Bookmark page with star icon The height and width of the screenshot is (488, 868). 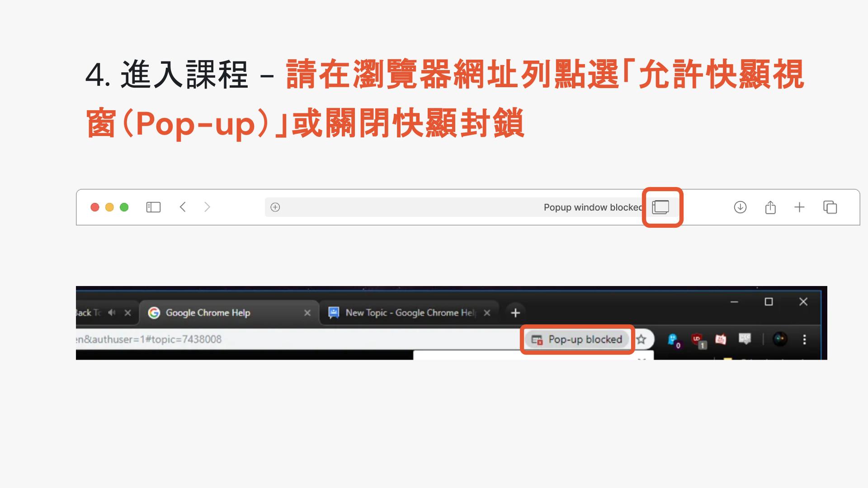tap(641, 339)
